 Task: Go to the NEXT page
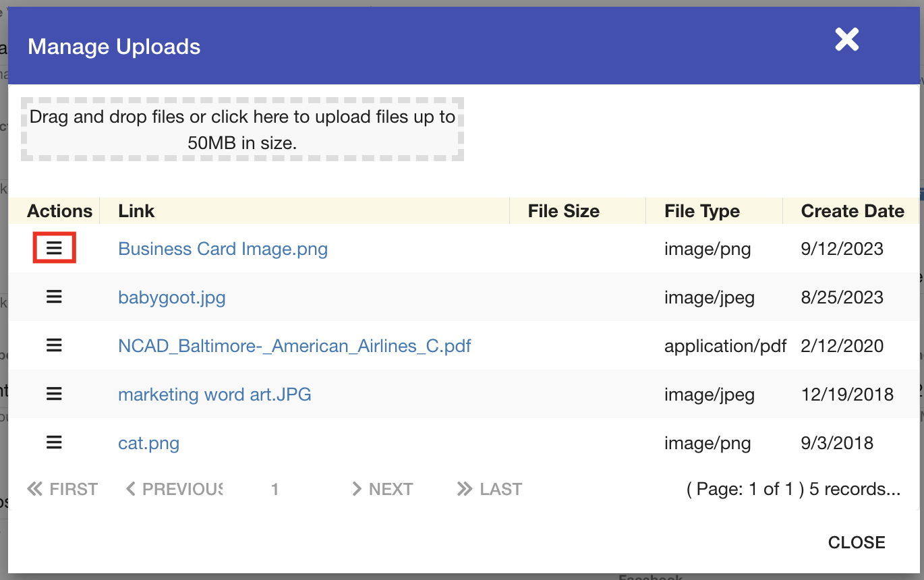(x=382, y=489)
